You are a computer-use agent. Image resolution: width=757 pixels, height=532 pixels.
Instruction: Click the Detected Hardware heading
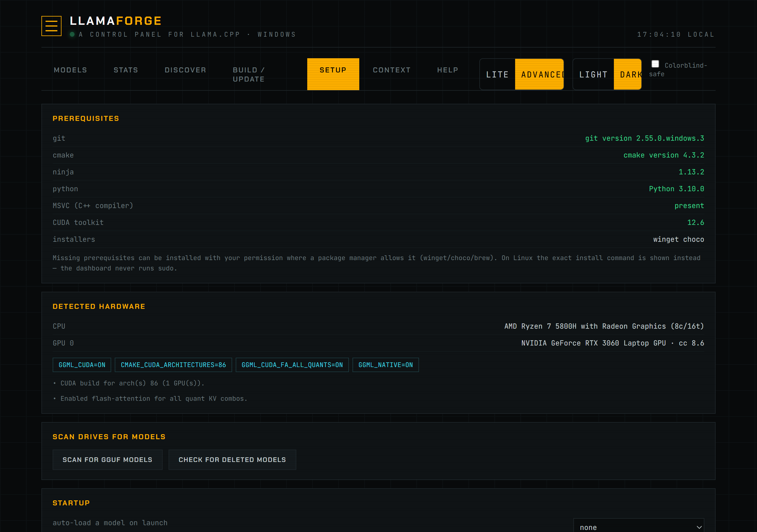tap(99, 306)
